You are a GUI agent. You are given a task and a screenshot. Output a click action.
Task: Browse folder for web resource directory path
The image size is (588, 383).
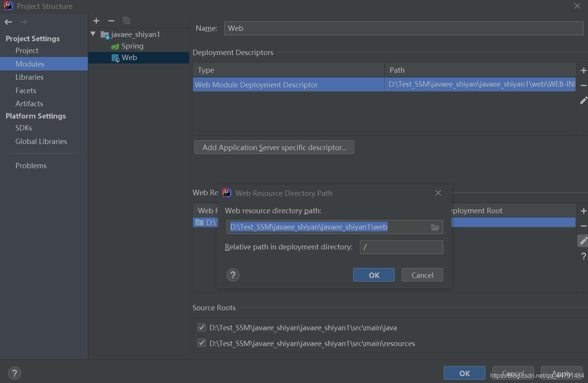click(x=435, y=227)
